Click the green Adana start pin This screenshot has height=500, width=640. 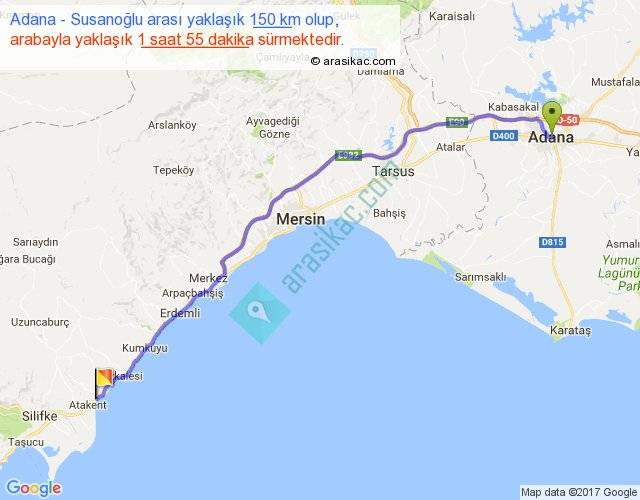552,116
